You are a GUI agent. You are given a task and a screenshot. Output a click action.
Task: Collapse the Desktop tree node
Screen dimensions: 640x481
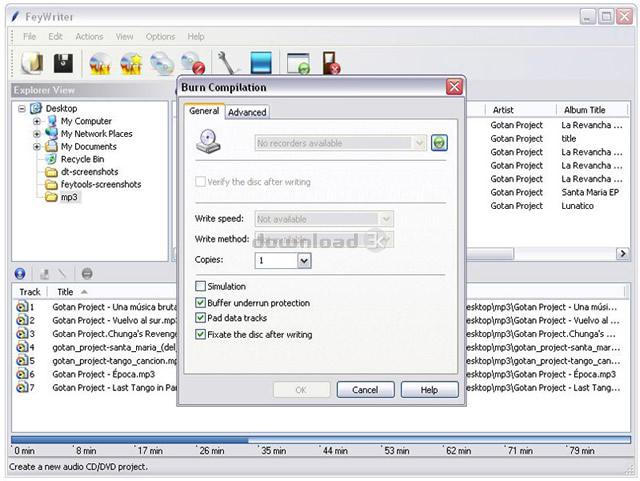[x=22, y=109]
